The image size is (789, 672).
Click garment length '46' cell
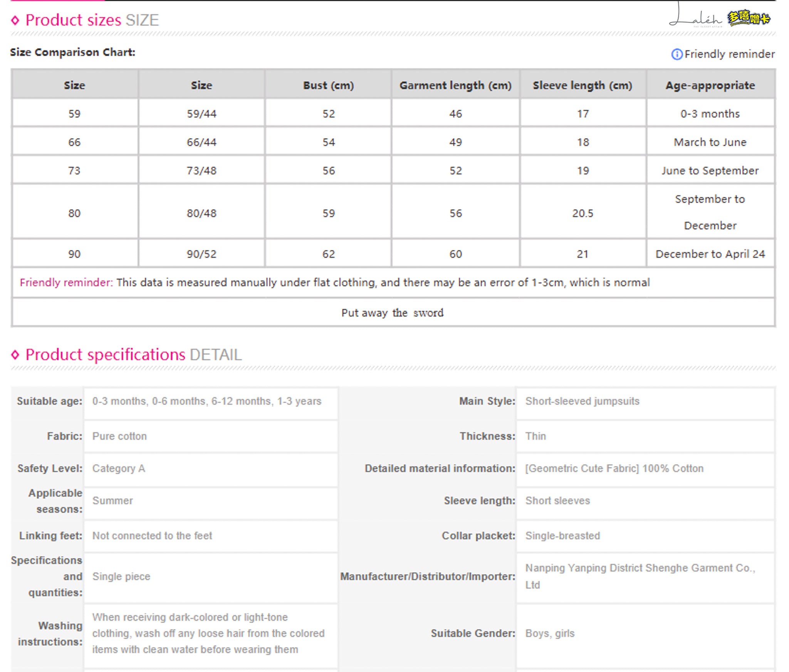[x=455, y=114]
